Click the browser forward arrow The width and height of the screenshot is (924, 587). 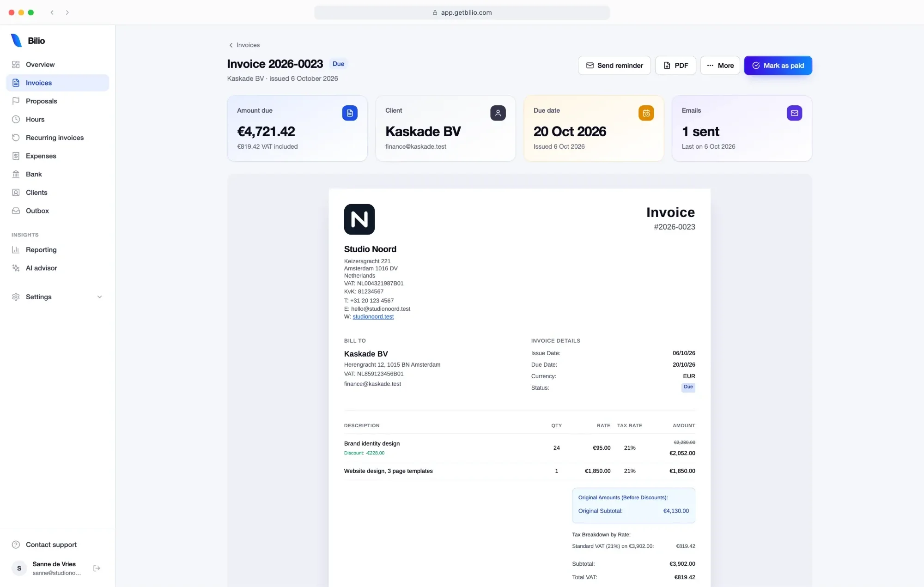[x=67, y=12]
